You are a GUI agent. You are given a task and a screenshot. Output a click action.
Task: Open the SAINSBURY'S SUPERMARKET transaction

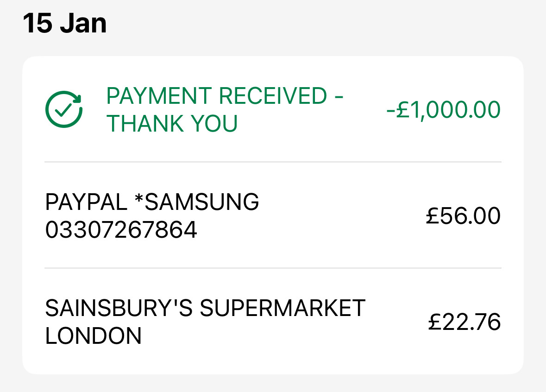(x=273, y=321)
